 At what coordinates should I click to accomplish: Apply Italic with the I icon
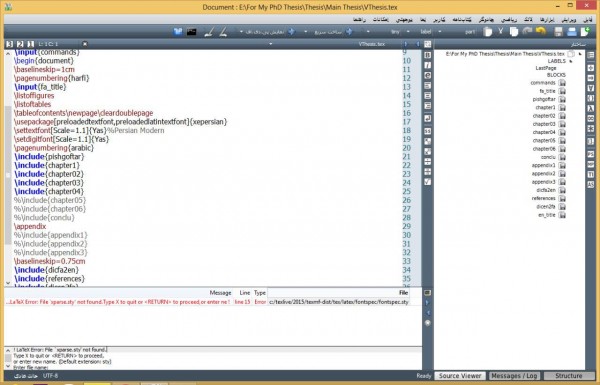coord(427,65)
